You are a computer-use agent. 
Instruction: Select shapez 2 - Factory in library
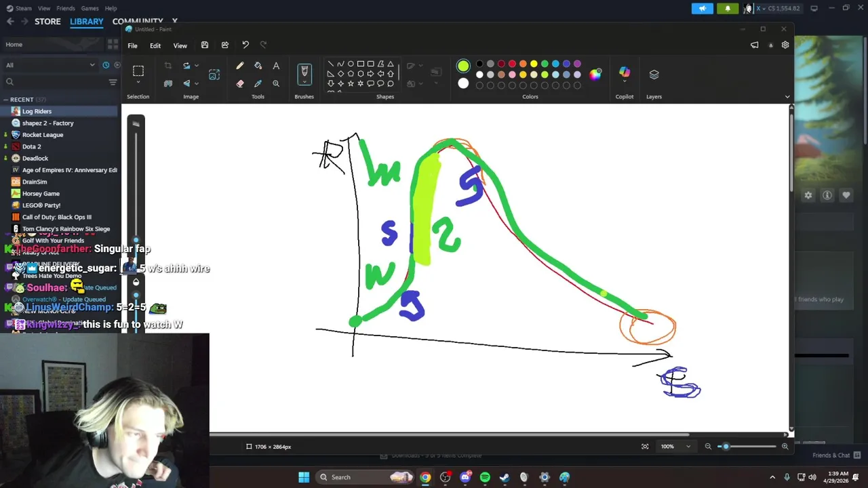click(x=48, y=123)
